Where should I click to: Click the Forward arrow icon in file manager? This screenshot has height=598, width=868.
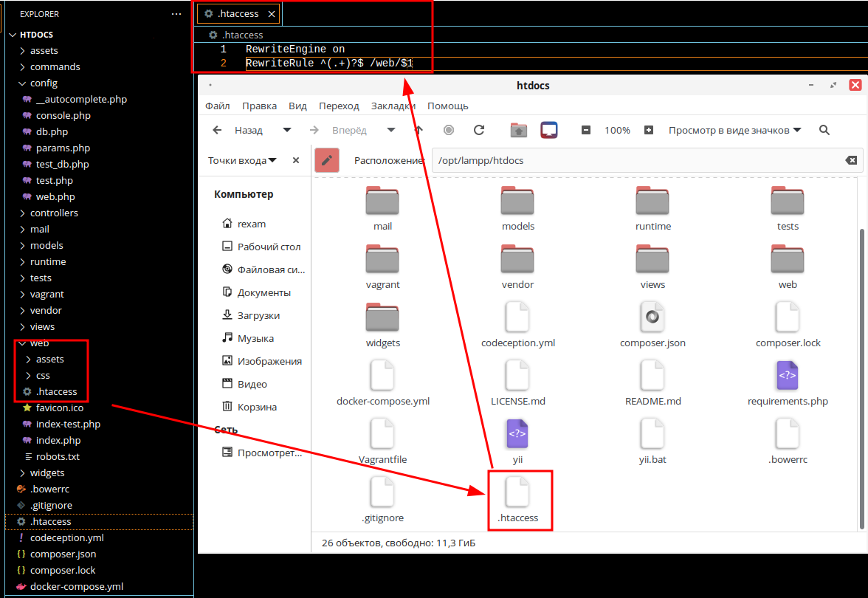314,130
